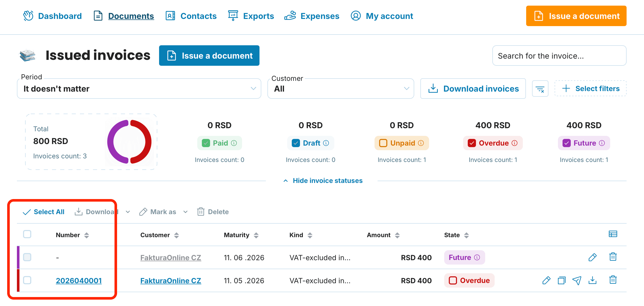Click the Search for the invoice field

pyautogui.click(x=559, y=56)
